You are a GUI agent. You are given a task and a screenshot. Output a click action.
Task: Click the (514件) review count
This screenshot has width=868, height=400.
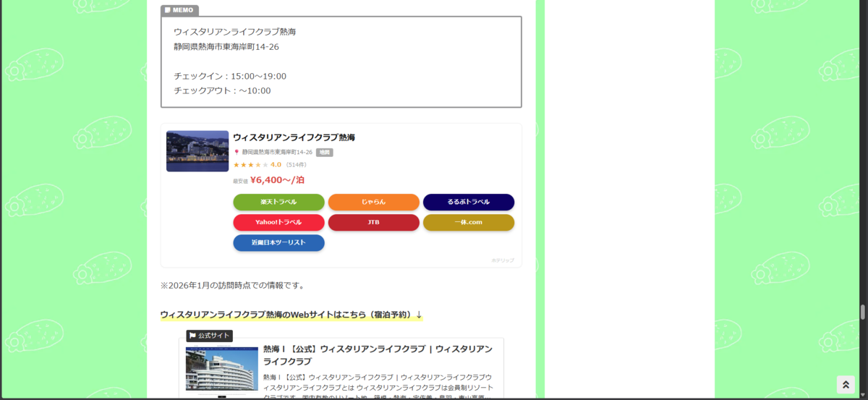296,165
